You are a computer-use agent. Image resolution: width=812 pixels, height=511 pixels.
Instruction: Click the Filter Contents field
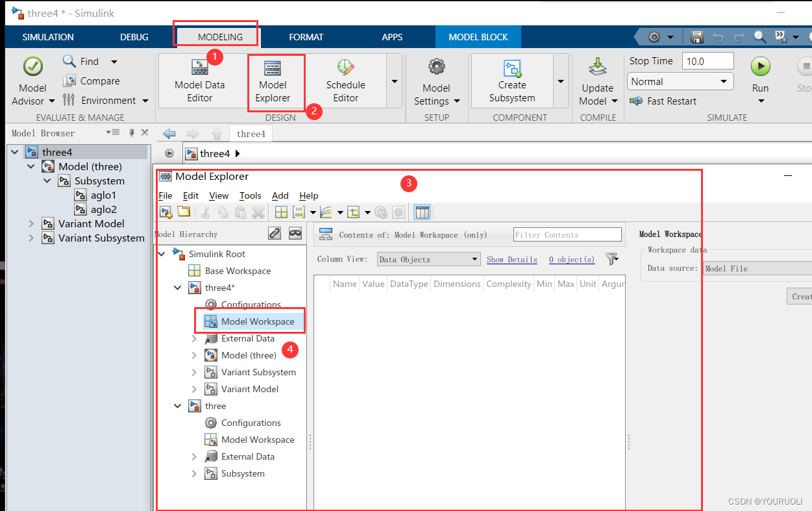(x=567, y=235)
